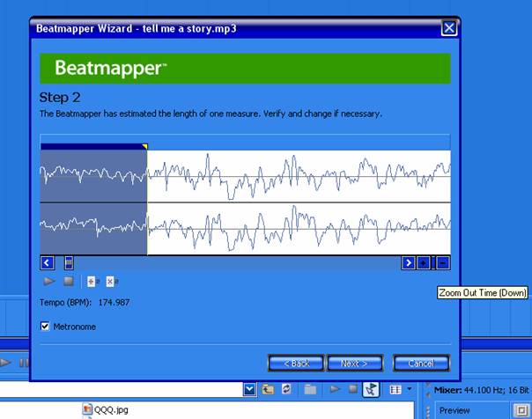Select the QQQ.jpg file in explorer

pos(112,409)
